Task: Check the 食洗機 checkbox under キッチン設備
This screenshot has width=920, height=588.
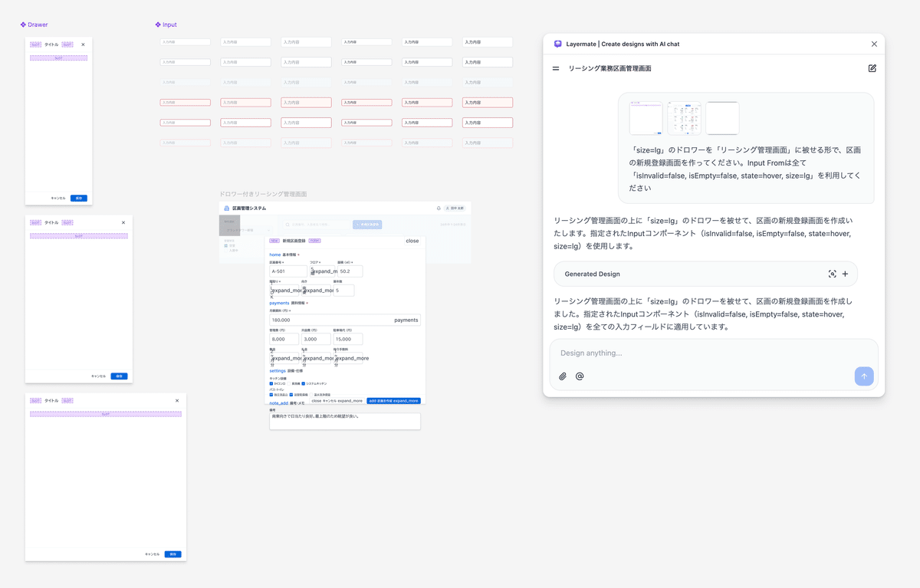Action: click(x=289, y=383)
